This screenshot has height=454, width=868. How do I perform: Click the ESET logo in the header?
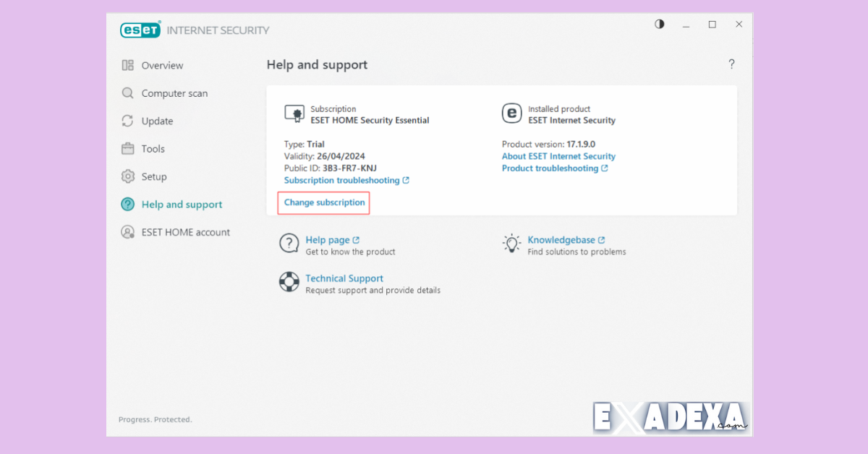[140, 30]
